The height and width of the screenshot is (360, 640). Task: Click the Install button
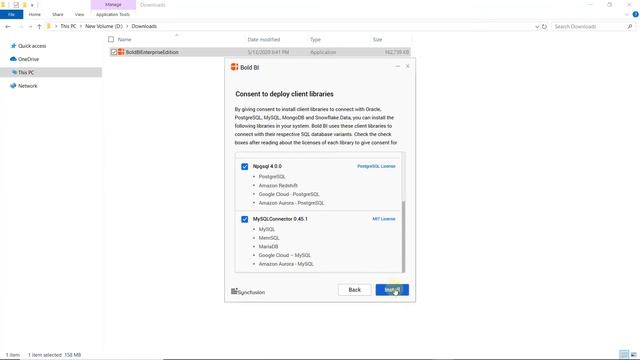pyautogui.click(x=392, y=290)
